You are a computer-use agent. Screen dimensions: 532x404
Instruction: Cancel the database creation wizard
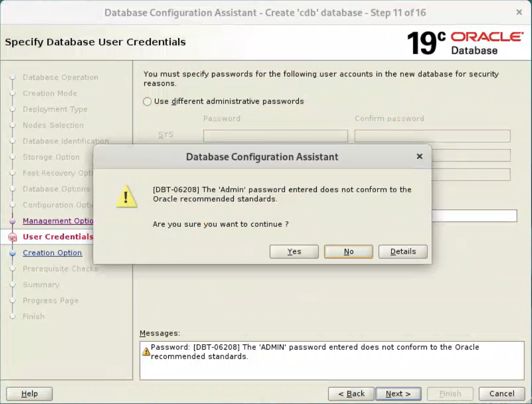502,393
